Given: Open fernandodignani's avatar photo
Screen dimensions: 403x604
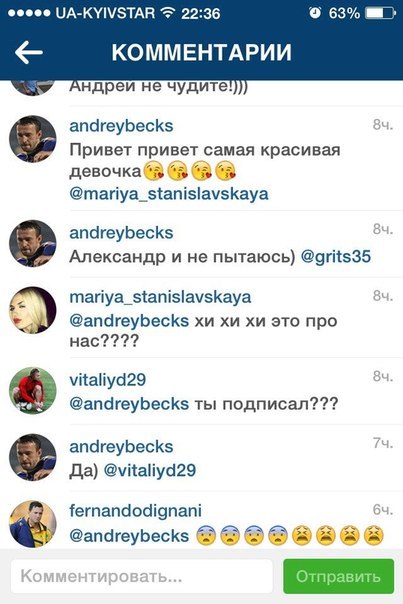Looking at the screenshot, I should [x=33, y=524].
